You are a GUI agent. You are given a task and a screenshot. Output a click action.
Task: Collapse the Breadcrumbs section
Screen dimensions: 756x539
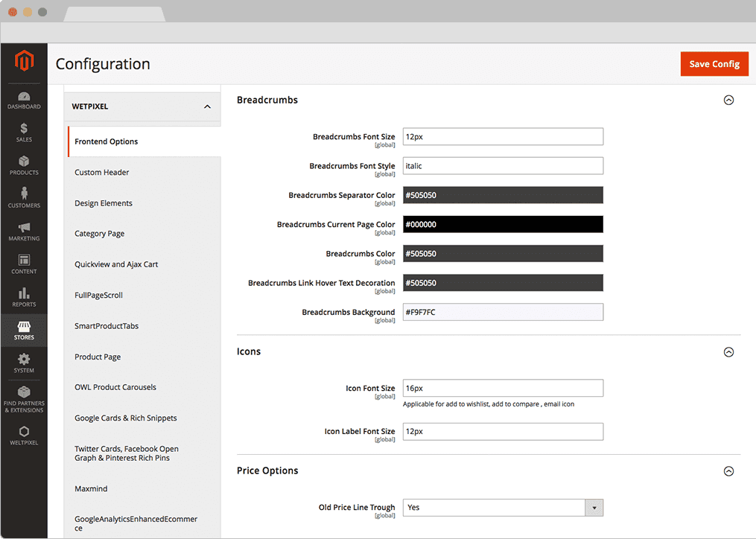click(728, 100)
